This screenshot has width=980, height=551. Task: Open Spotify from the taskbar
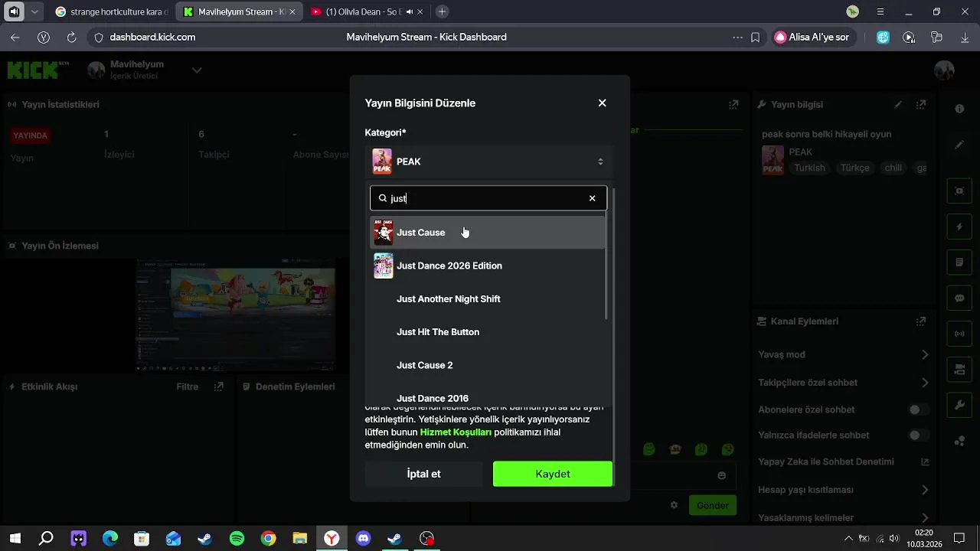click(237, 539)
